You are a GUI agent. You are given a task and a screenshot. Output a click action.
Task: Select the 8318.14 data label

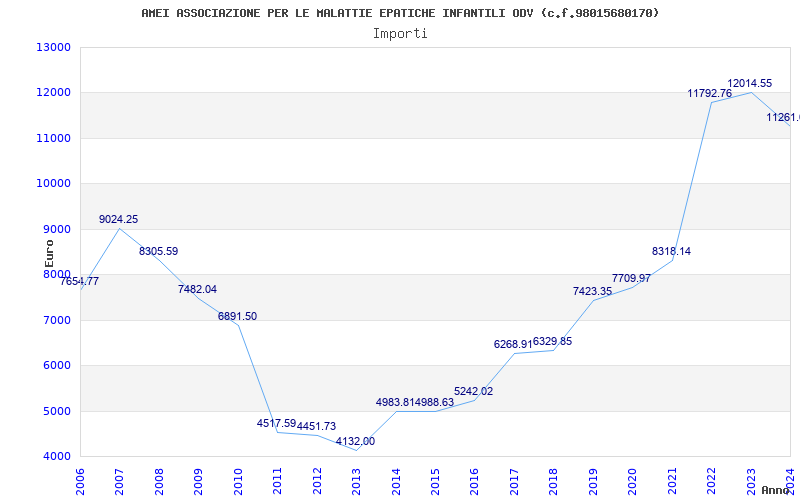coord(671,252)
